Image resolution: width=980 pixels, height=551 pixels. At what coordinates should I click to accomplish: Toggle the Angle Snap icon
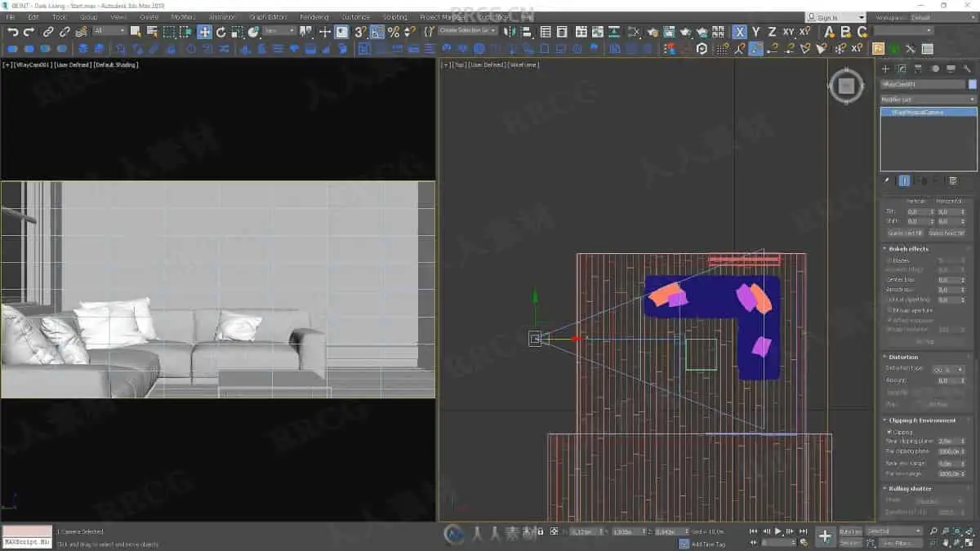(x=376, y=32)
